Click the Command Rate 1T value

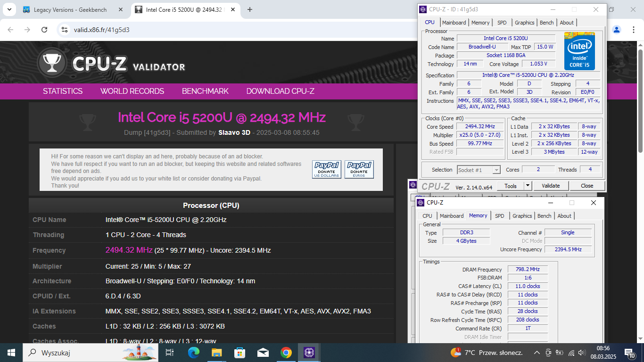pos(528,329)
